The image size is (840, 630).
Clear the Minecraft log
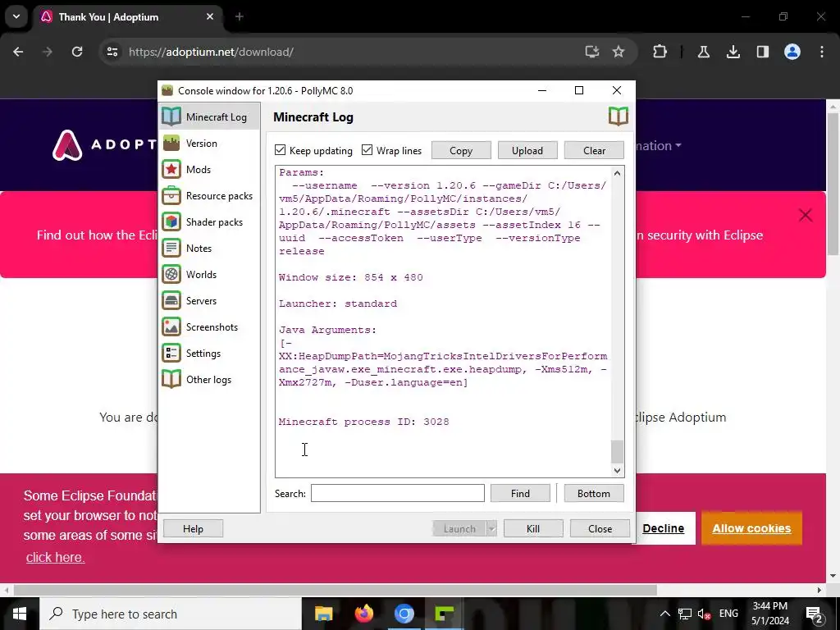(594, 151)
